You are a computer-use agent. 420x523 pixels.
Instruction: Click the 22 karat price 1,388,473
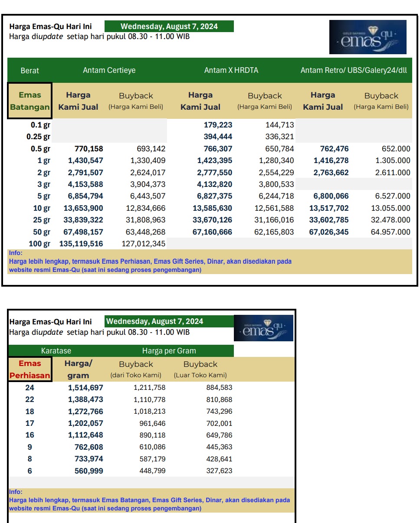tap(85, 399)
